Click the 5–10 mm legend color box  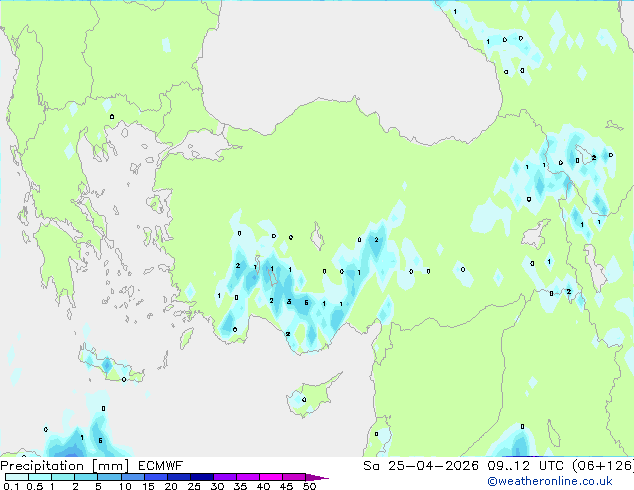109,477
